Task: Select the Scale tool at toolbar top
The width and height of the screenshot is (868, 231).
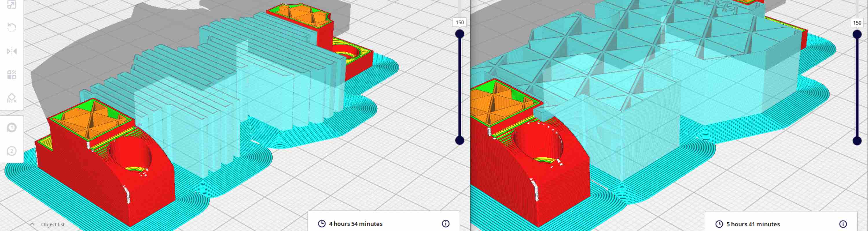Action: tap(12, 5)
